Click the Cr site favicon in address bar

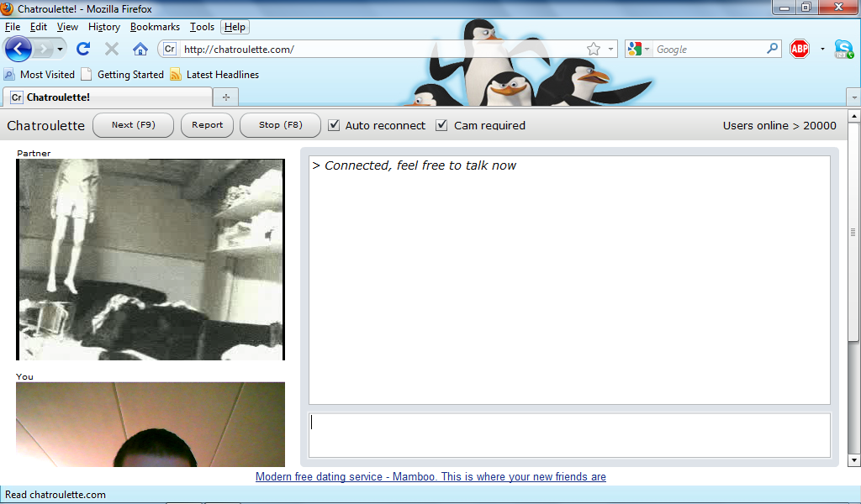(x=170, y=49)
